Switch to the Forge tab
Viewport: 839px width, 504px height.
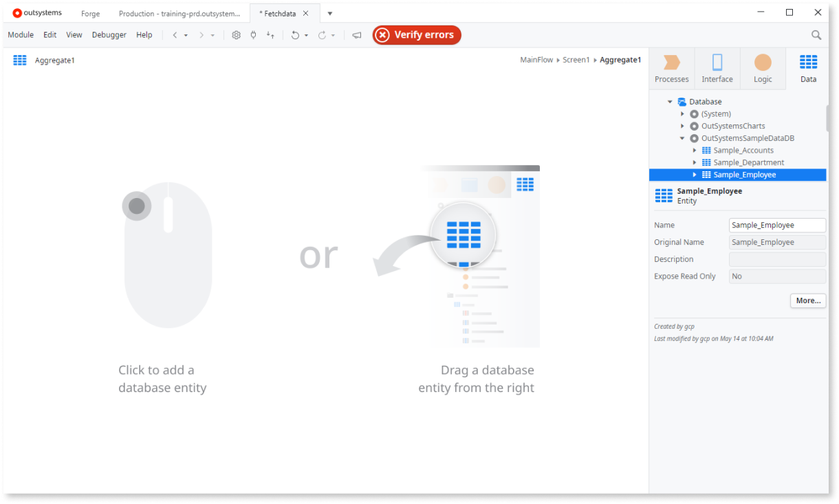coord(90,13)
